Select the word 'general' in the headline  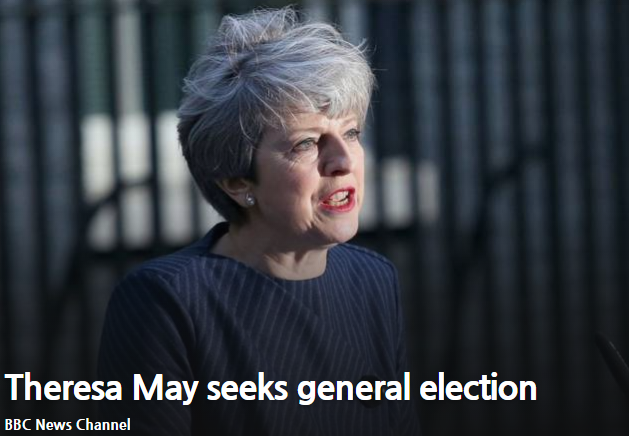point(354,388)
